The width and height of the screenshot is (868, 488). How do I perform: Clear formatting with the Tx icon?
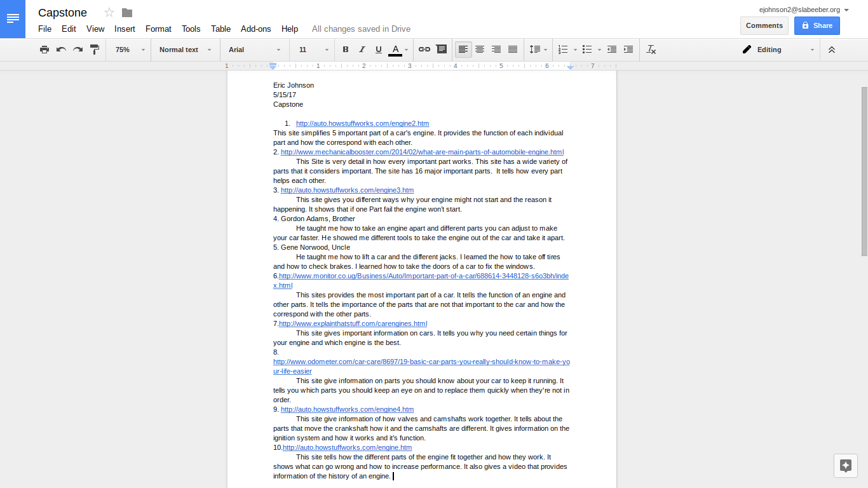tap(651, 50)
